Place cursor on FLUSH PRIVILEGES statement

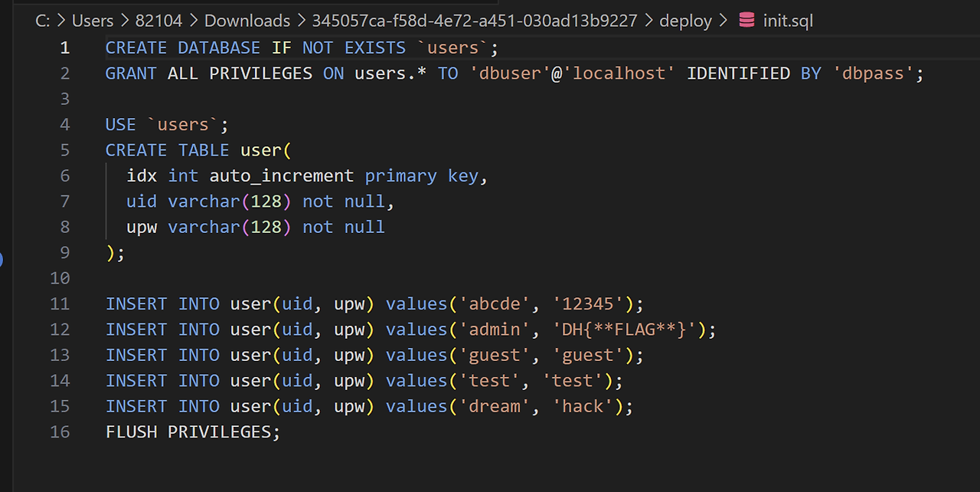193,432
